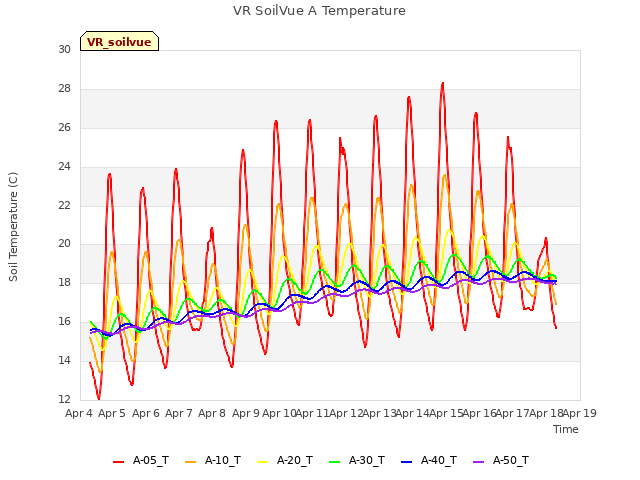The width and height of the screenshot is (640, 480).
Task: Click the VR_soilvue annotation box
Action: pyautogui.click(x=119, y=41)
